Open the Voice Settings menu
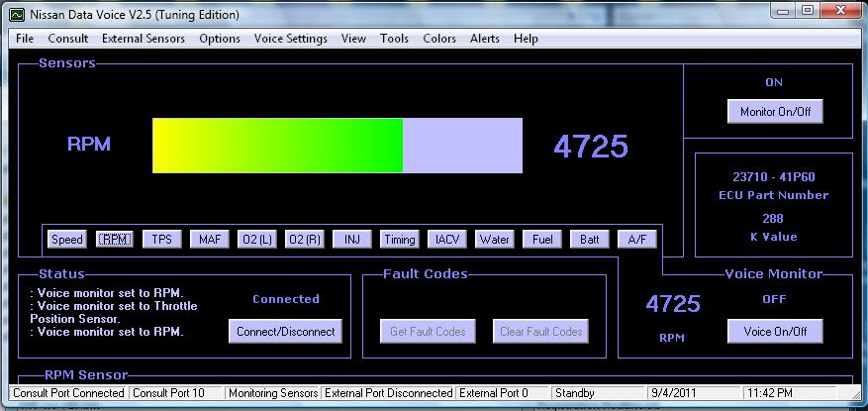 click(x=291, y=39)
